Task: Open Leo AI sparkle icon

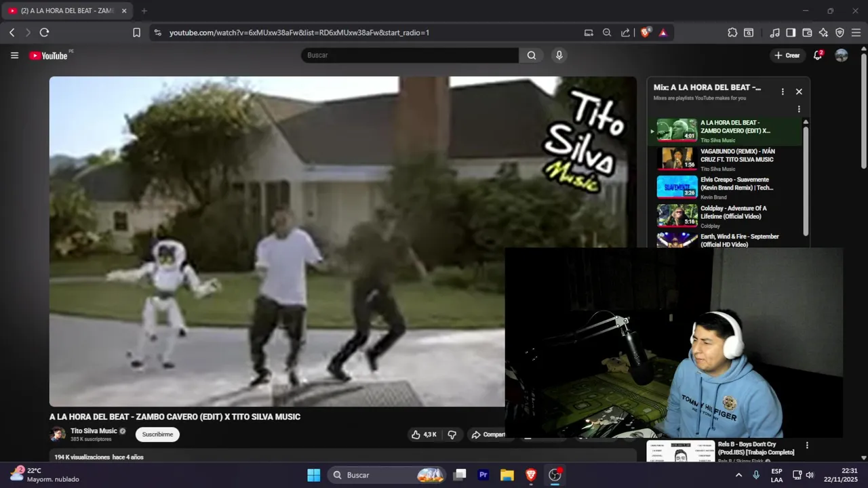Action: [823, 33]
